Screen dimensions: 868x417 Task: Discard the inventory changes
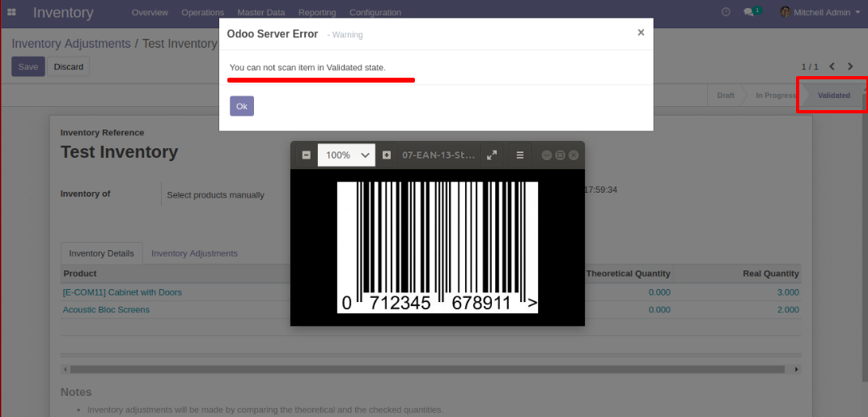69,66
